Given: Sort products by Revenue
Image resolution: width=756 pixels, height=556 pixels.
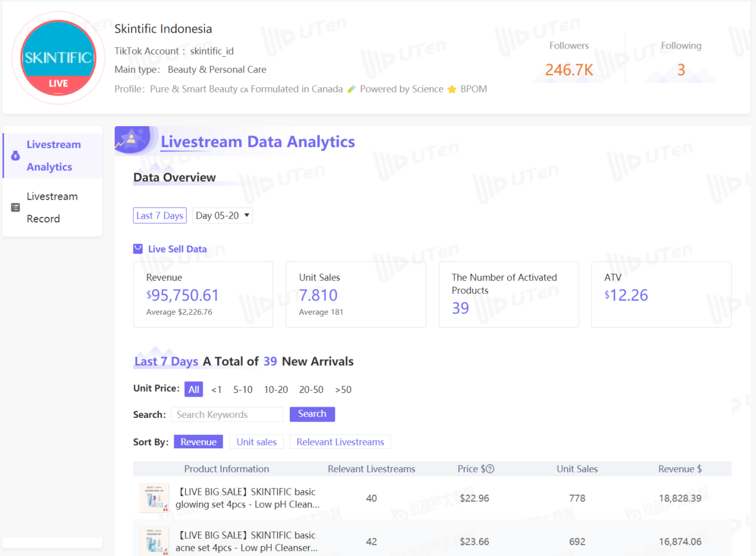Looking at the screenshot, I should 198,442.
